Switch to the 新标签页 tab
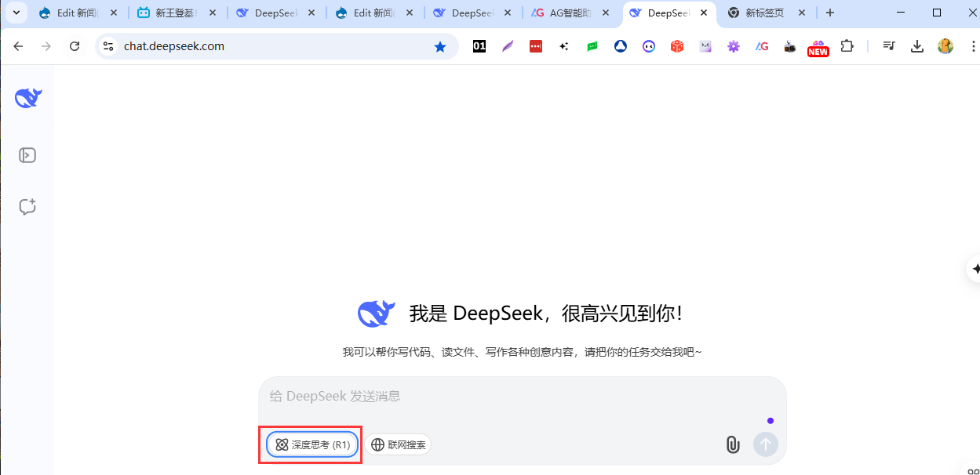The width and height of the screenshot is (980, 475). [766, 13]
